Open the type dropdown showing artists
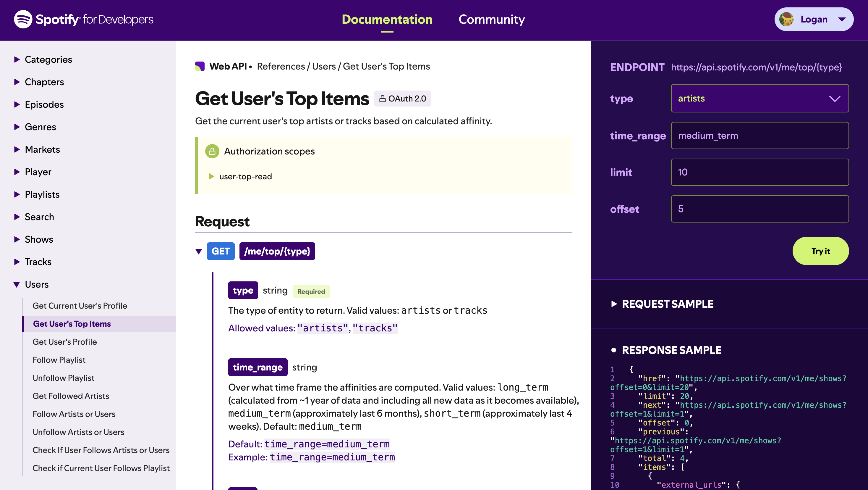The image size is (868, 490). pyautogui.click(x=759, y=99)
